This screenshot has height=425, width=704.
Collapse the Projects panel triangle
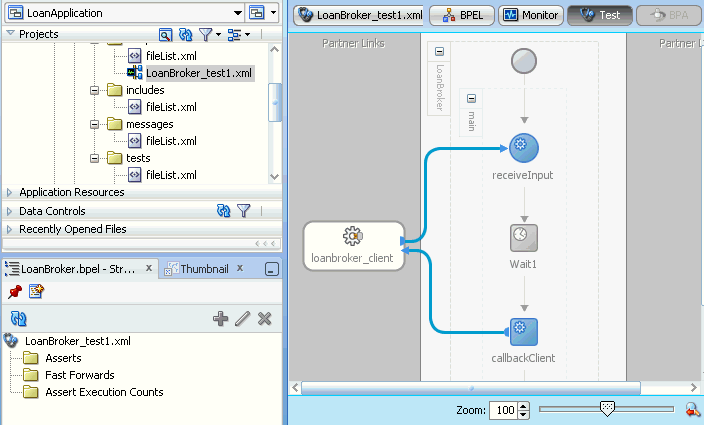(x=10, y=34)
